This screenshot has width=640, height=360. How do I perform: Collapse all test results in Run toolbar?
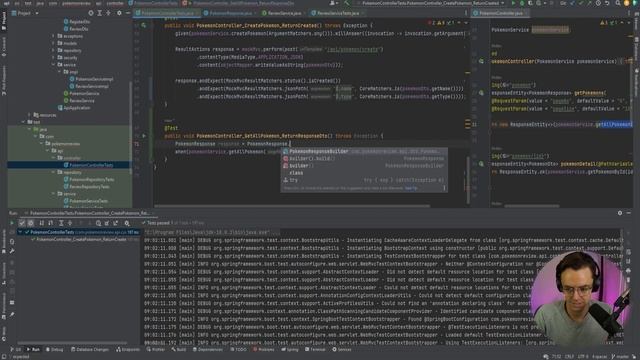[70, 223]
